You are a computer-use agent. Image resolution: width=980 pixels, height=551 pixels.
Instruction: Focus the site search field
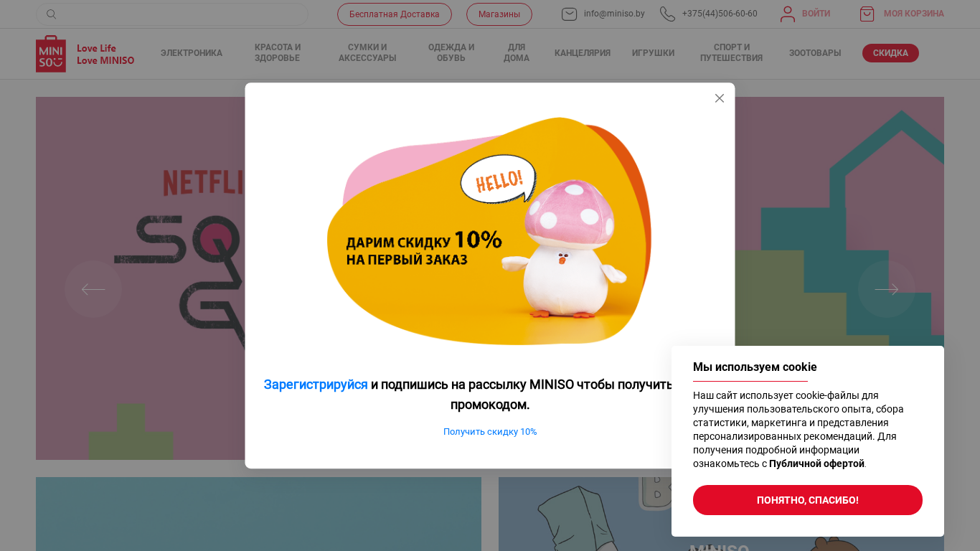(172, 14)
